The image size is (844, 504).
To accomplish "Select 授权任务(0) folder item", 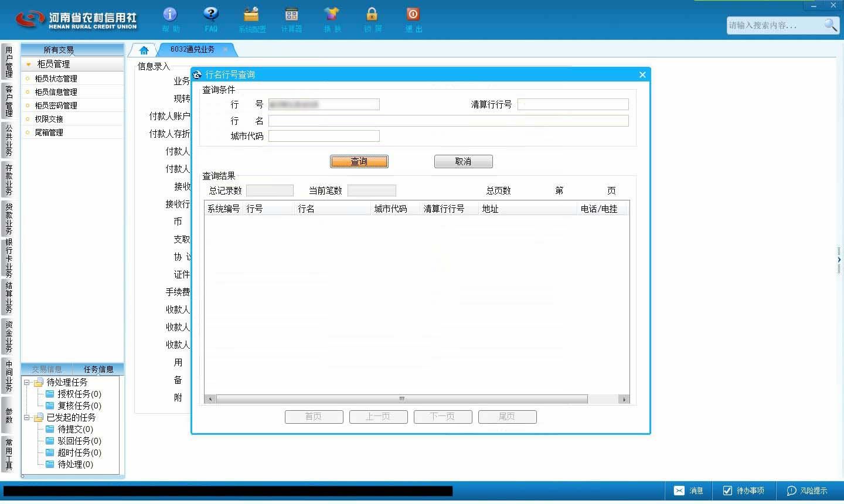I will point(74,394).
